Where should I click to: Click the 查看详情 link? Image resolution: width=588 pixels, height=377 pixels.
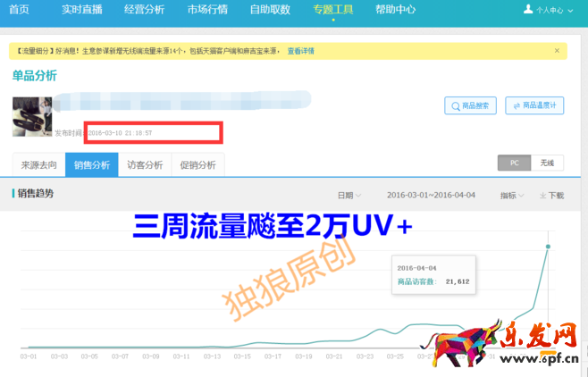coord(300,52)
